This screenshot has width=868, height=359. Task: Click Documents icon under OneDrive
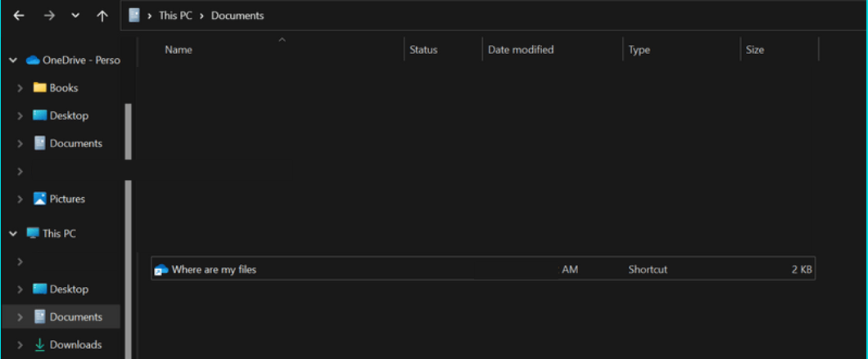tap(39, 143)
